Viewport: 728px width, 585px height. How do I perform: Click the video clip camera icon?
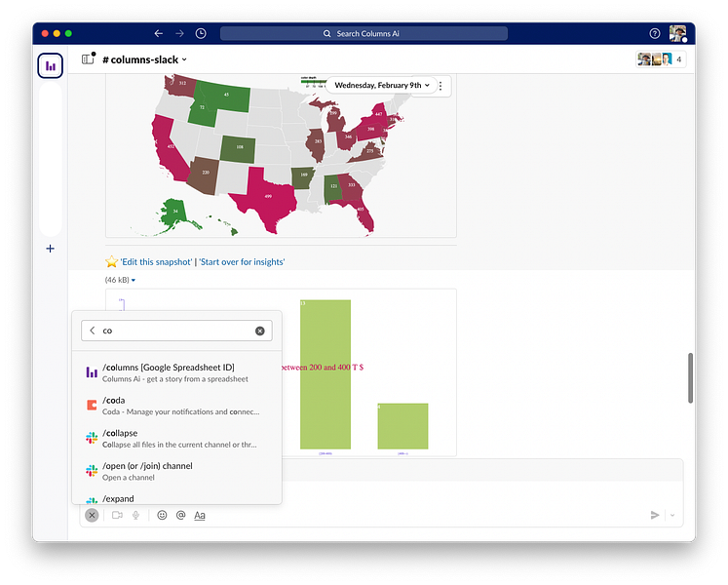(117, 515)
